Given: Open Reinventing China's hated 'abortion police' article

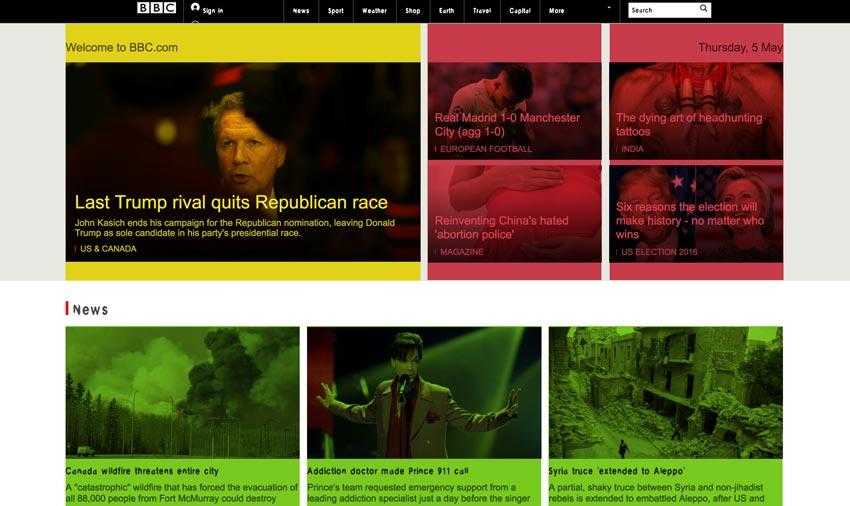Looking at the screenshot, I should (x=501, y=227).
